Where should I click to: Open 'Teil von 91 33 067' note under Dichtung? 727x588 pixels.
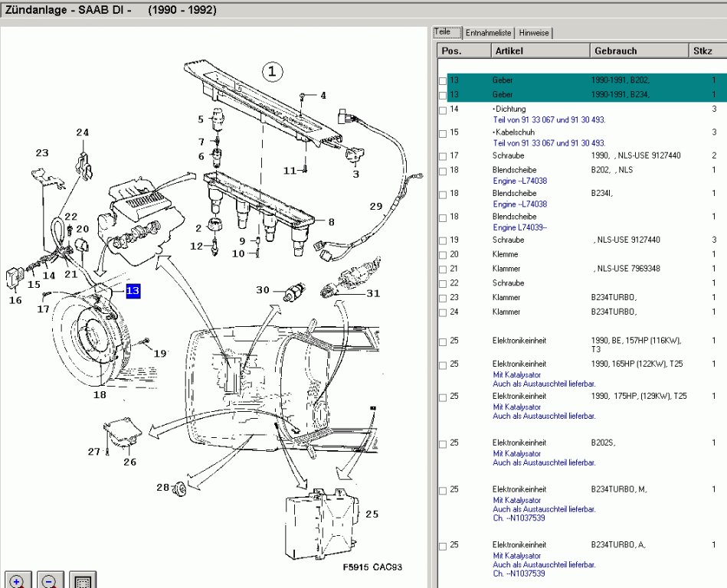(x=549, y=119)
